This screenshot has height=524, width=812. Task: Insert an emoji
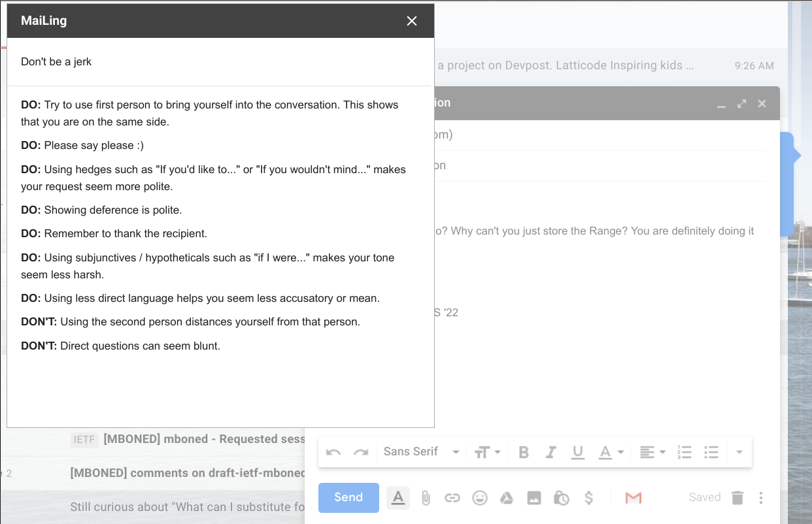point(480,498)
